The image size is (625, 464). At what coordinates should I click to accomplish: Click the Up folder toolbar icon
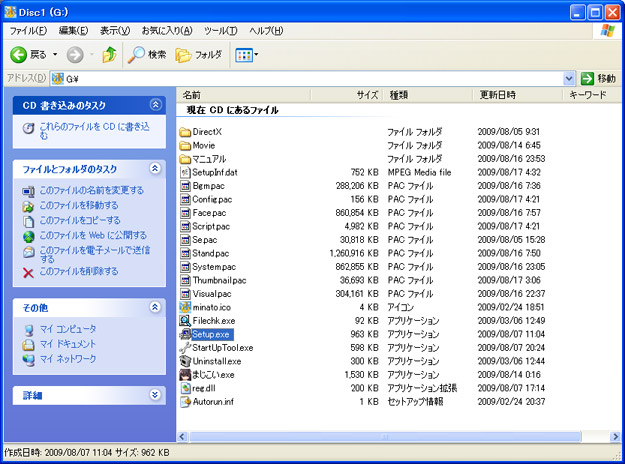[x=109, y=54]
